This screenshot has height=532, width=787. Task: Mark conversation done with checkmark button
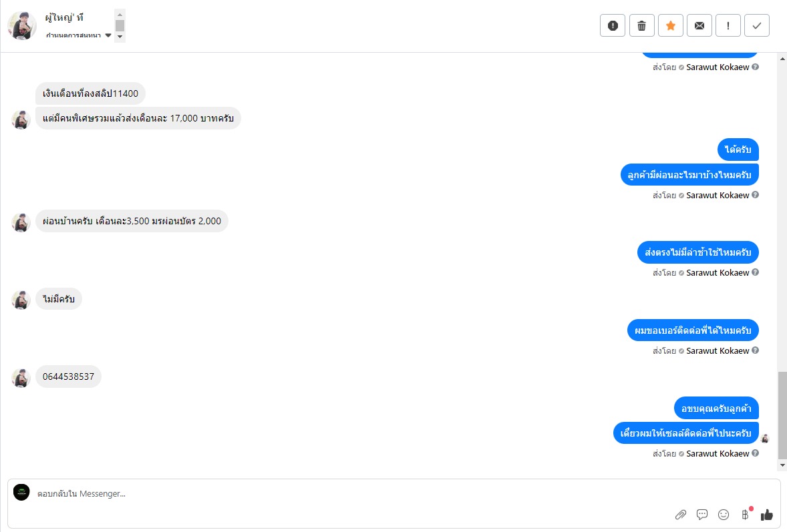coord(756,26)
